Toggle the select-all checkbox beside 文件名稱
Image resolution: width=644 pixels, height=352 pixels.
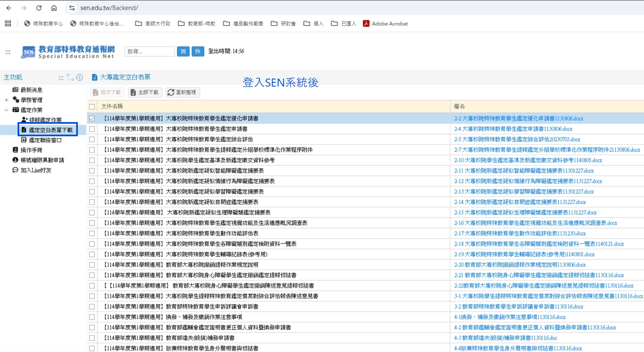pos(92,107)
